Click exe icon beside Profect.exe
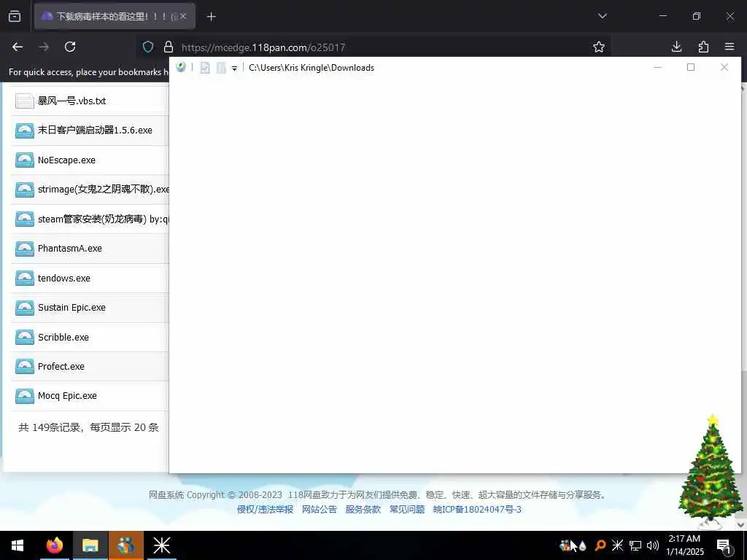The width and height of the screenshot is (747, 560). click(24, 366)
